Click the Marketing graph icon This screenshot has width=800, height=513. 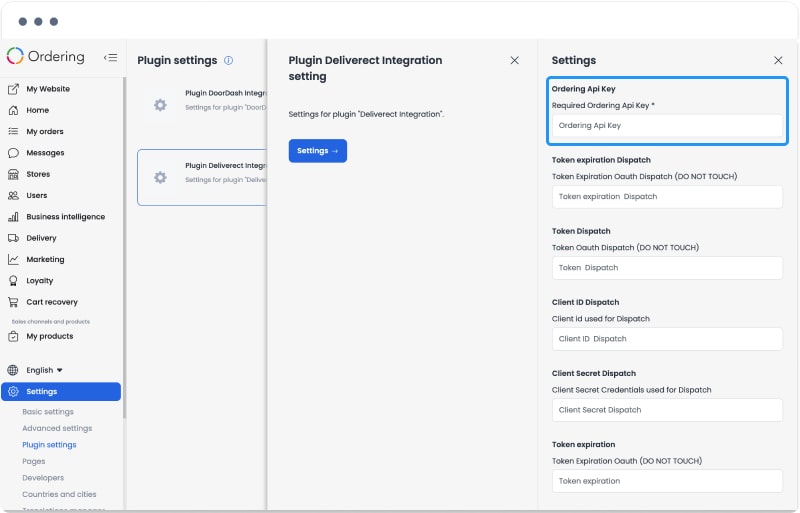coord(13,260)
